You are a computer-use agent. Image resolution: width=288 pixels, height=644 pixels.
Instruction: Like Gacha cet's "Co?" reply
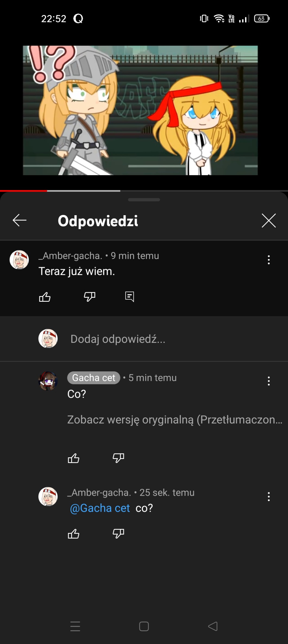pos(73,458)
